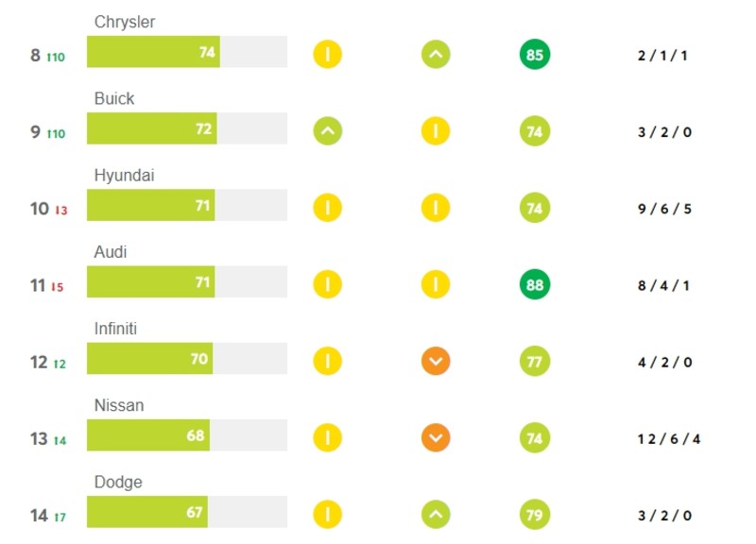Click Nissan's orange down-chevron icon
Viewport: 756px width, 544px height.
point(436,437)
